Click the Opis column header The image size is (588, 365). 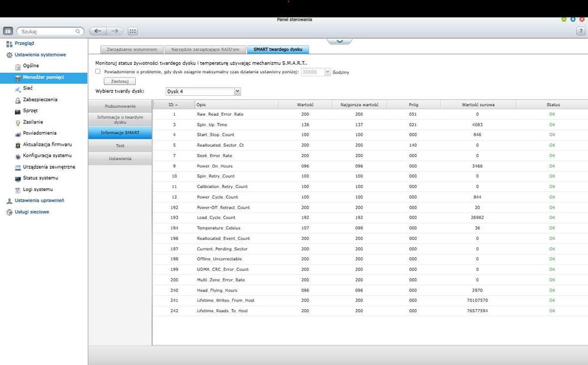[236, 105]
